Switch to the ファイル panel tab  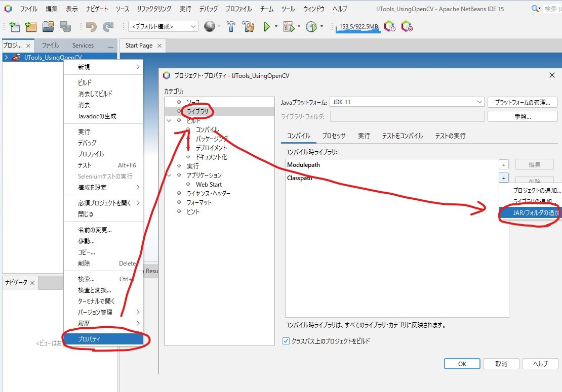pos(50,46)
